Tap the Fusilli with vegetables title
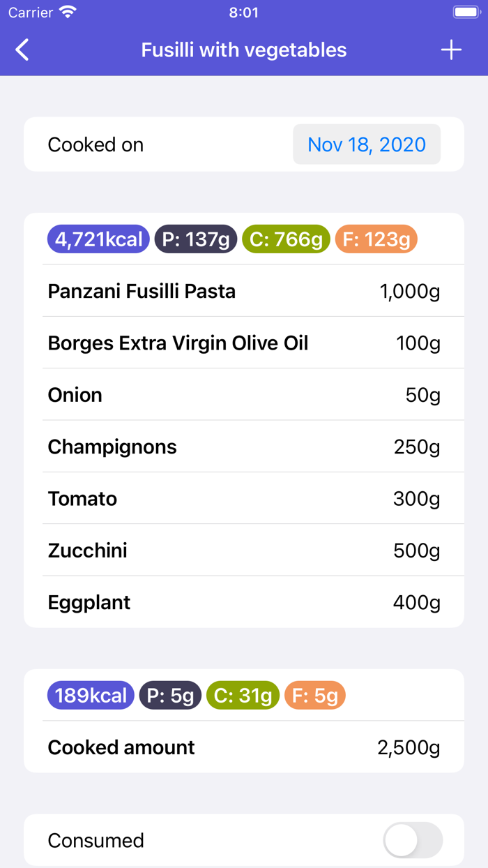The width and height of the screenshot is (488, 868). pyautogui.click(x=243, y=50)
